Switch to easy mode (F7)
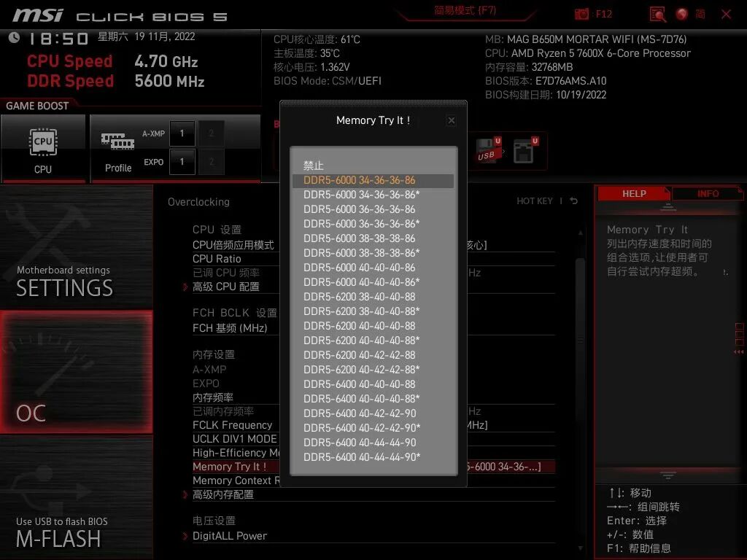The height and width of the screenshot is (560, 747). [x=465, y=10]
